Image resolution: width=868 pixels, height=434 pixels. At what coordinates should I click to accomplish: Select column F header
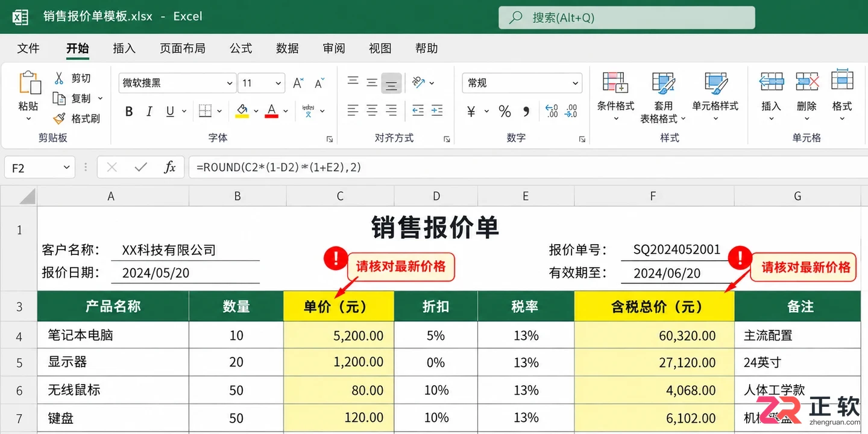point(654,196)
